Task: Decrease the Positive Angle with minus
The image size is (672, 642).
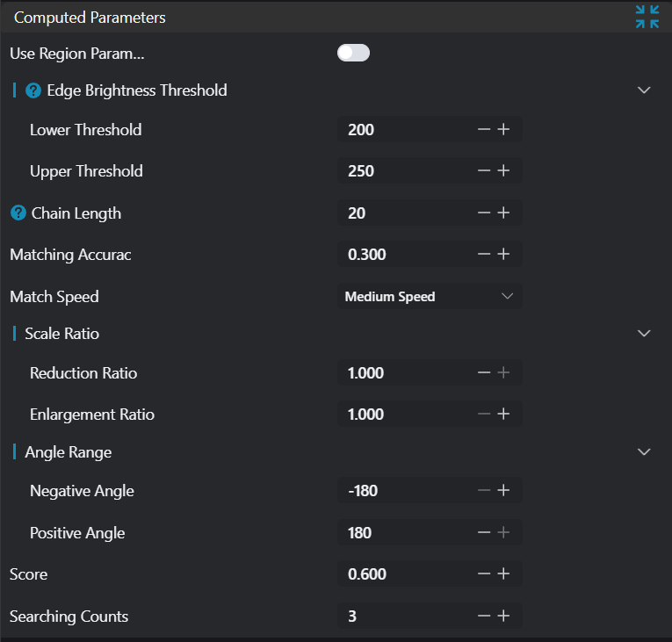Action: point(484,533)
